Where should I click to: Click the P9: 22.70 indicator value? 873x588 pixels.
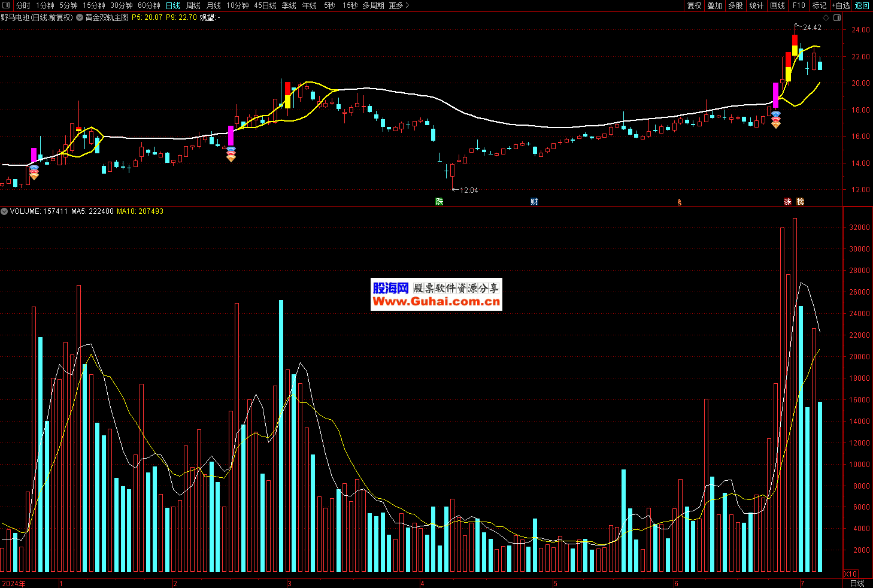(181, 17)
